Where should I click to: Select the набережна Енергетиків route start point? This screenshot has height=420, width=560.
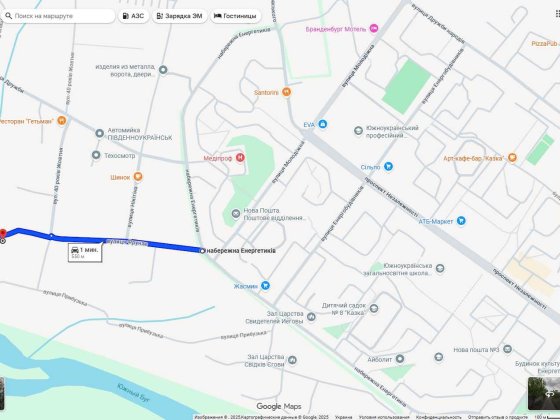pos(202,251)
